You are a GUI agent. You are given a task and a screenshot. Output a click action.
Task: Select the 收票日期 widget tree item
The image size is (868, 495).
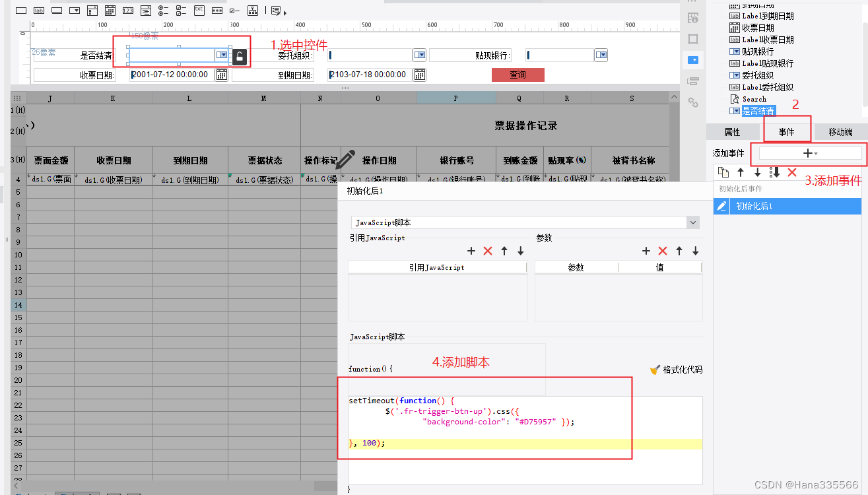pos(758,28)
